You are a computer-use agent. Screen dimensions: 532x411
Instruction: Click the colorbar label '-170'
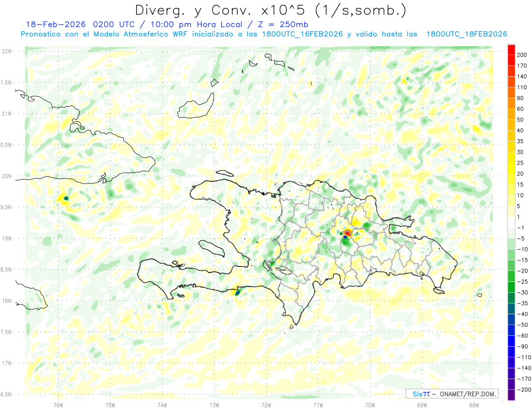click(x=524, y=379)
